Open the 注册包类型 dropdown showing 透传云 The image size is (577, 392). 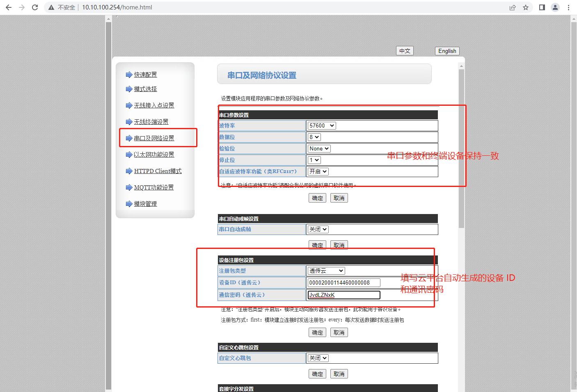(x=326, y=271)
